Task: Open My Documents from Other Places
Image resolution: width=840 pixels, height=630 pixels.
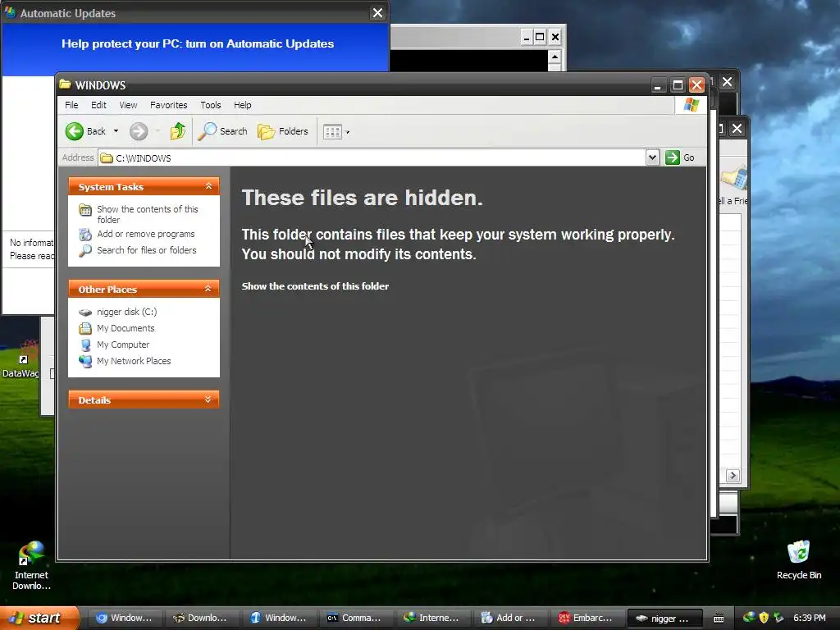Action: [x=126, y=328]
